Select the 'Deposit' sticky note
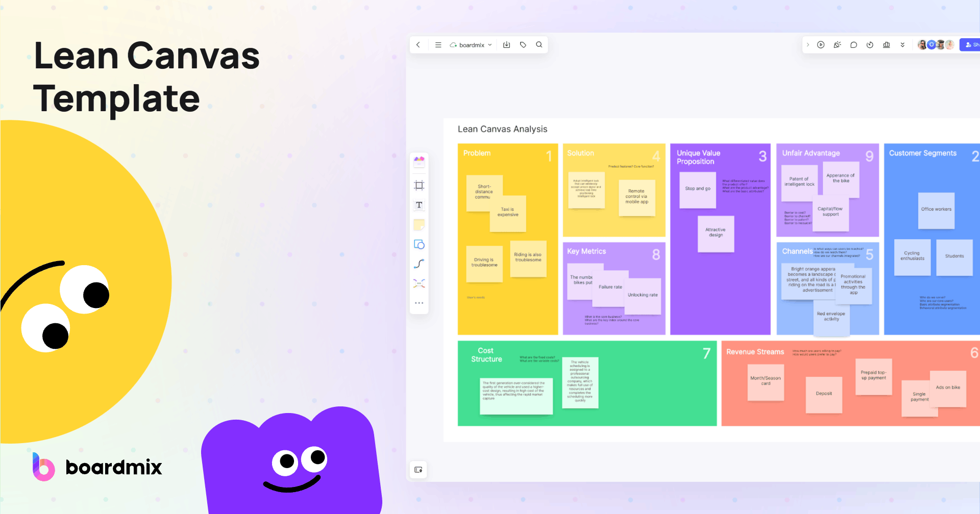 [x=824, y=395]
